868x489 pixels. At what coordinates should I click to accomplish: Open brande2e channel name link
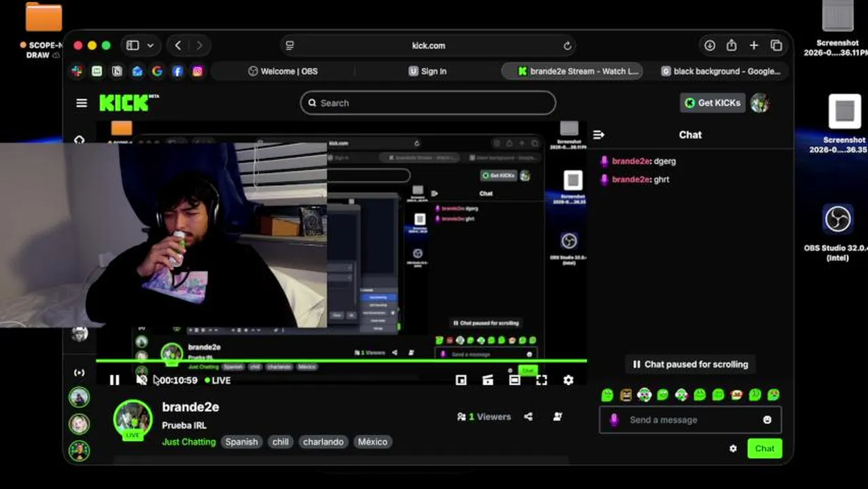click(190, 407)
